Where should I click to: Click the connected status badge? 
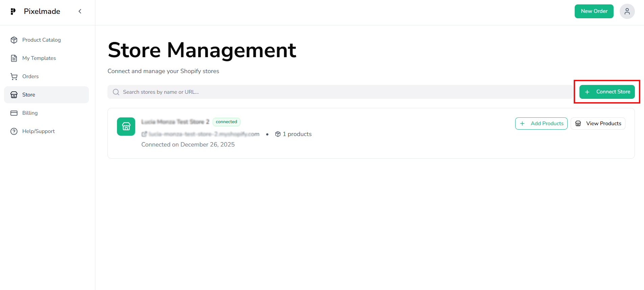click(x=226, y=122)
